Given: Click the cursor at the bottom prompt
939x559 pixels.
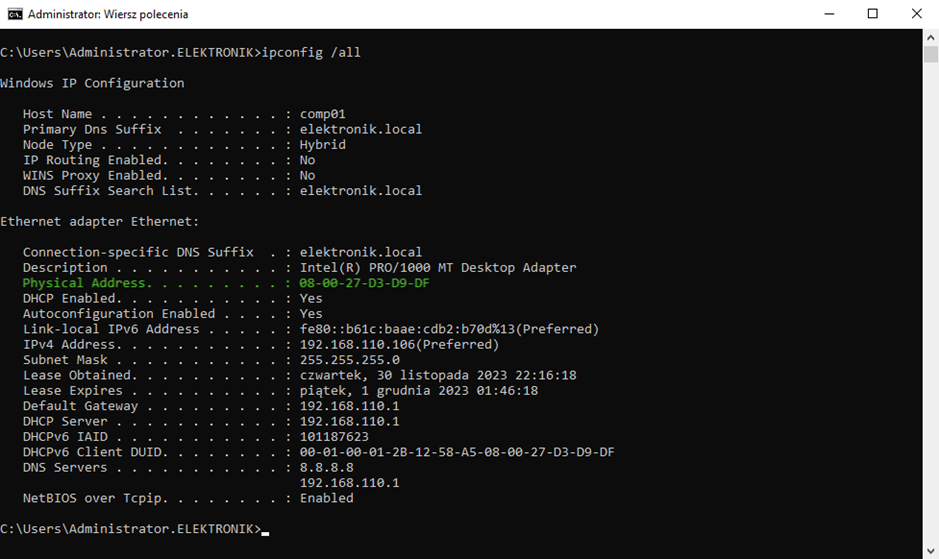Looking at the screenshot, I should click(265, 530).
